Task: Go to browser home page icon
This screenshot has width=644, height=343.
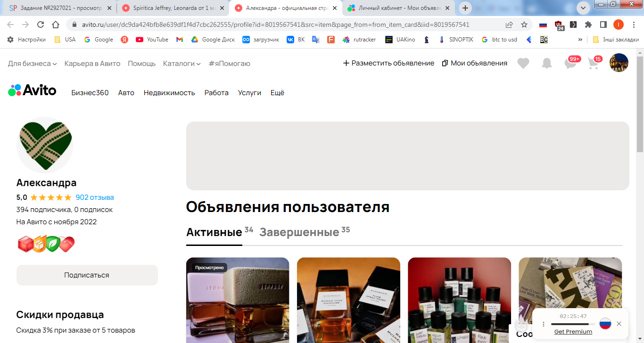Action: (x=56, y=24)
